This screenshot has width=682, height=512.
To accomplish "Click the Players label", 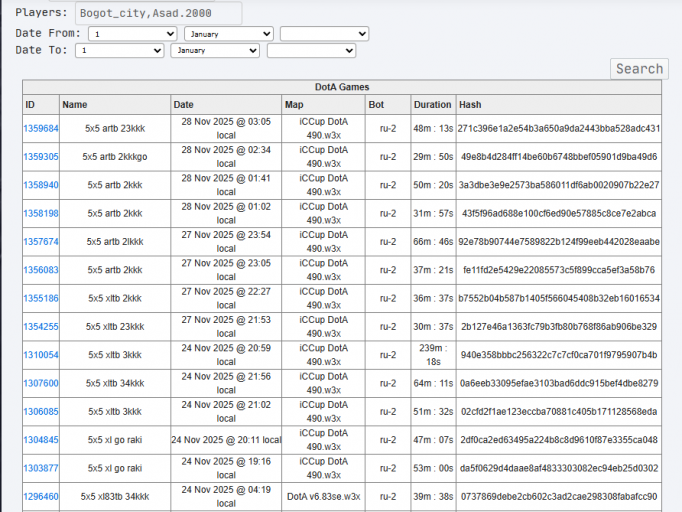I will [41, 12].
